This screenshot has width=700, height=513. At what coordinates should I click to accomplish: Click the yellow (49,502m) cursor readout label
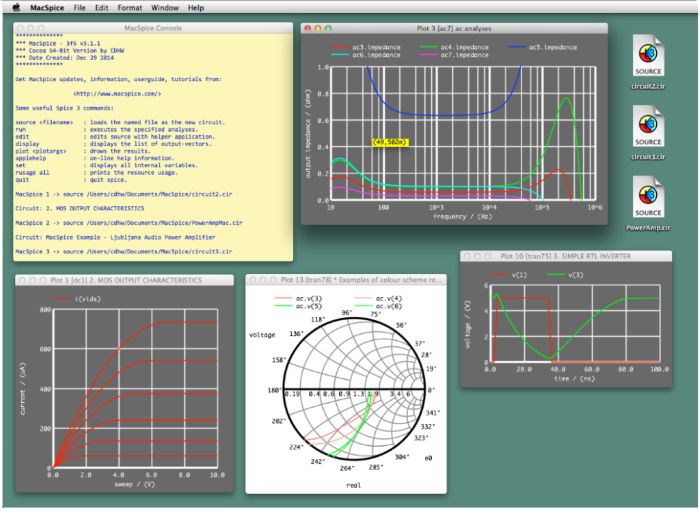pos(390,142)
